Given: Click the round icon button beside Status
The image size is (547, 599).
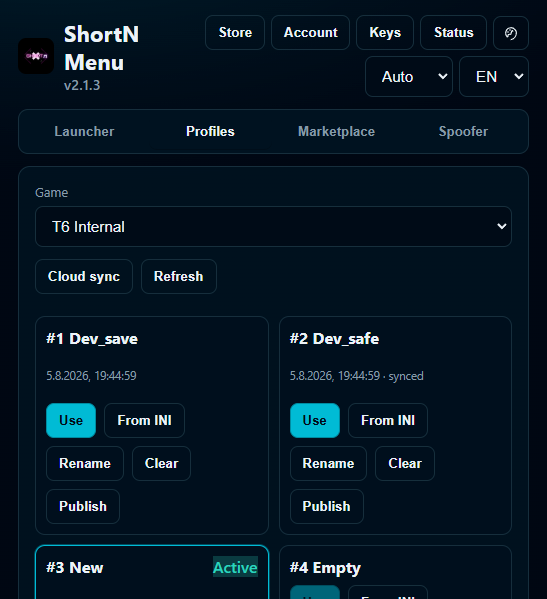Looking at the screenshot, I should [511, 33].
